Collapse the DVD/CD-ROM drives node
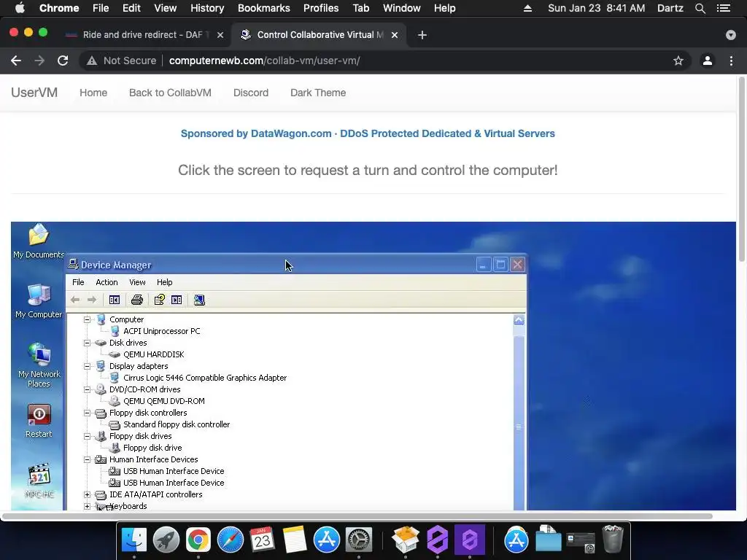 pyautogui.click(x=88, y=389)
